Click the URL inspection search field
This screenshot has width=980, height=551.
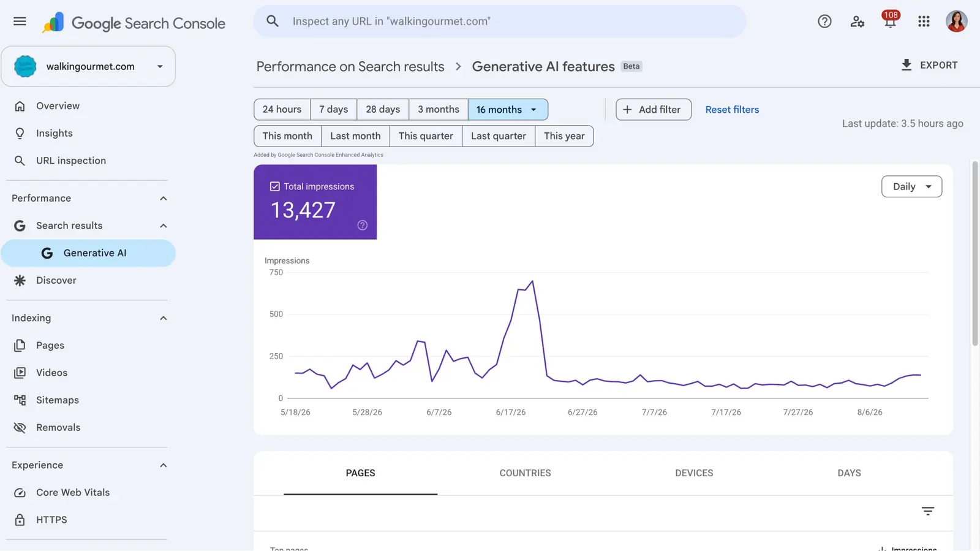(500, 21)
